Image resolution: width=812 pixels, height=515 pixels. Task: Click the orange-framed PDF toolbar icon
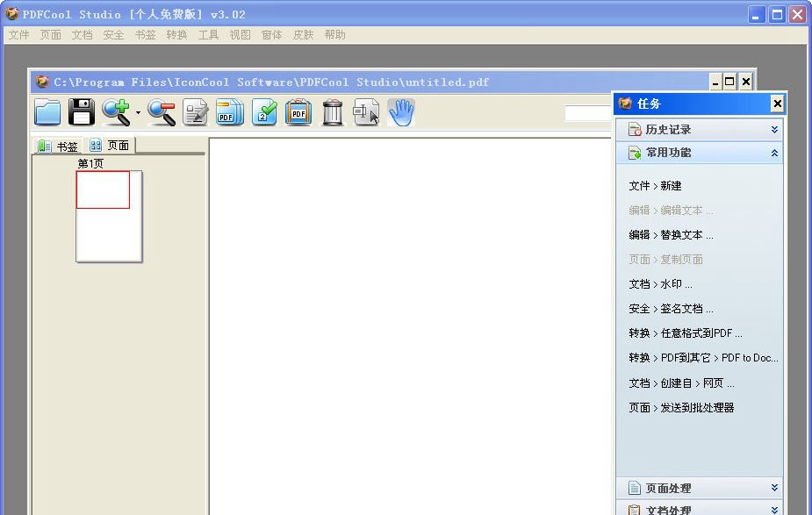(x=298, y=112)
